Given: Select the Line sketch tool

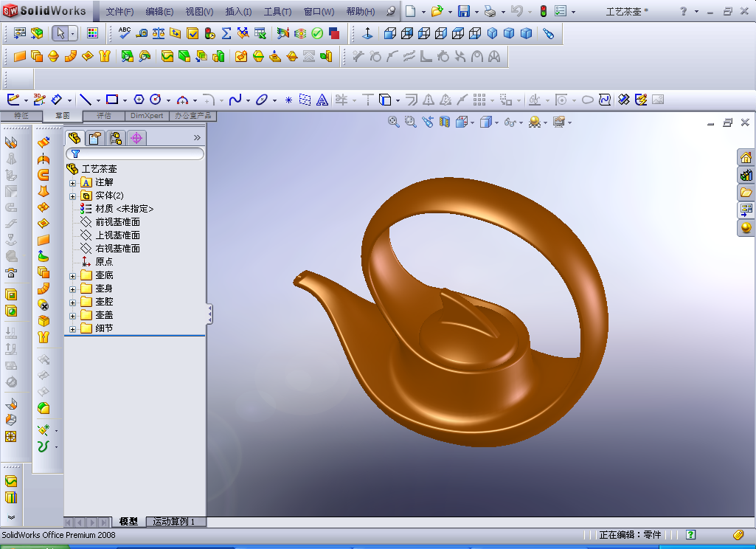Looking at the screenshot, I should tap(86, 100).
